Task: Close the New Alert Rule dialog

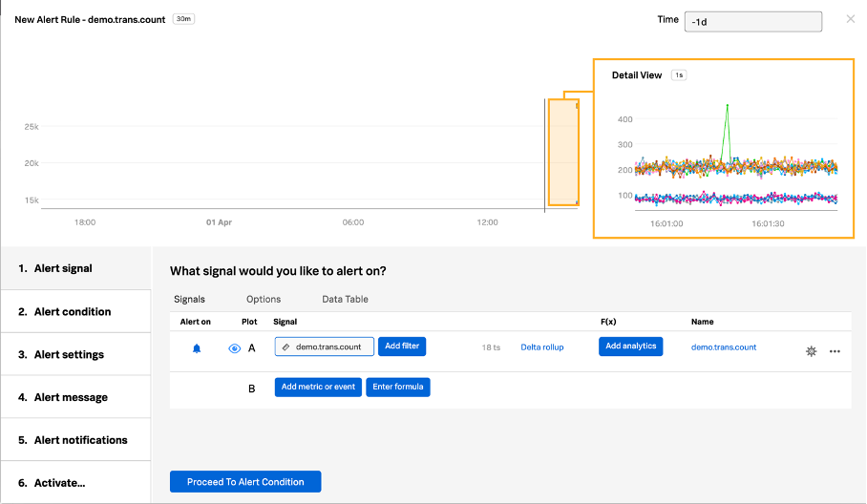Action: pyautogui.click(x=851, y=19)
